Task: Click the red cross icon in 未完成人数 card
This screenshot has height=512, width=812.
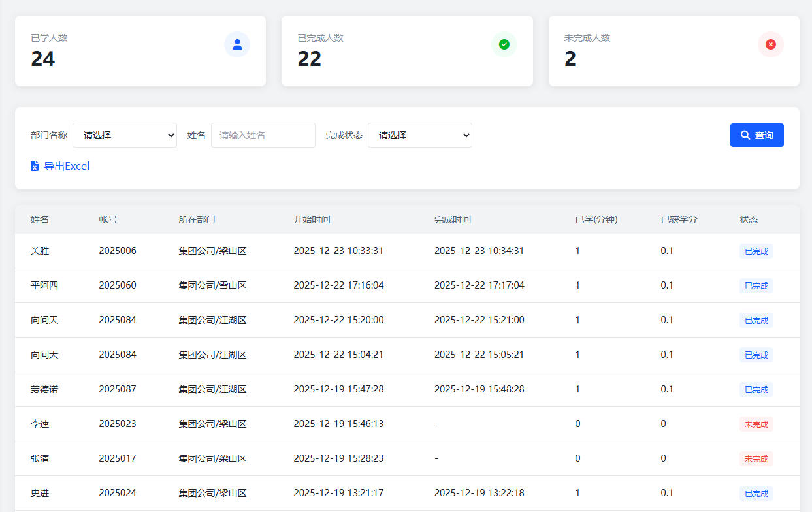Action: (x=770, y=44)
